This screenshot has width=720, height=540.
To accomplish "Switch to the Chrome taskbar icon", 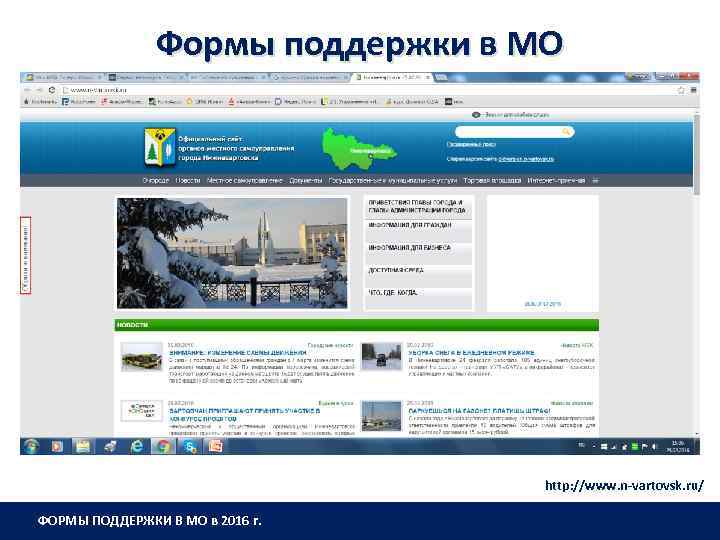I will [x=163, y=446].
